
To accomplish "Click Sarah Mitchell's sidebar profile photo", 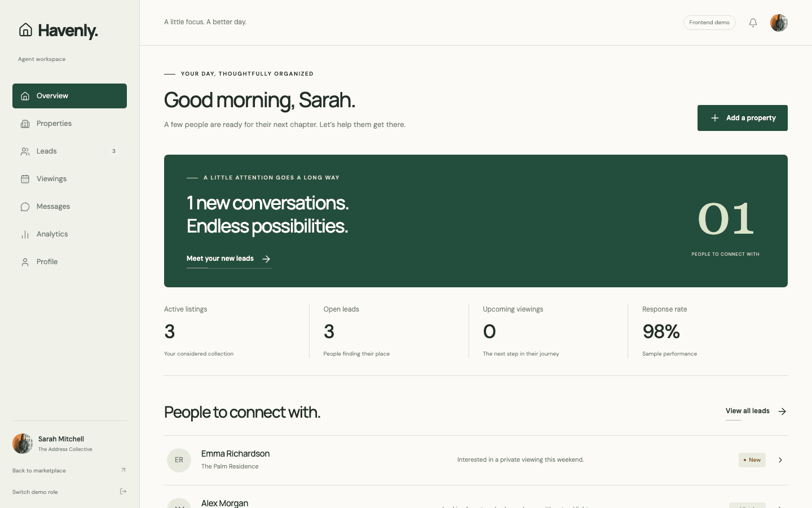I will pos(23,444).
